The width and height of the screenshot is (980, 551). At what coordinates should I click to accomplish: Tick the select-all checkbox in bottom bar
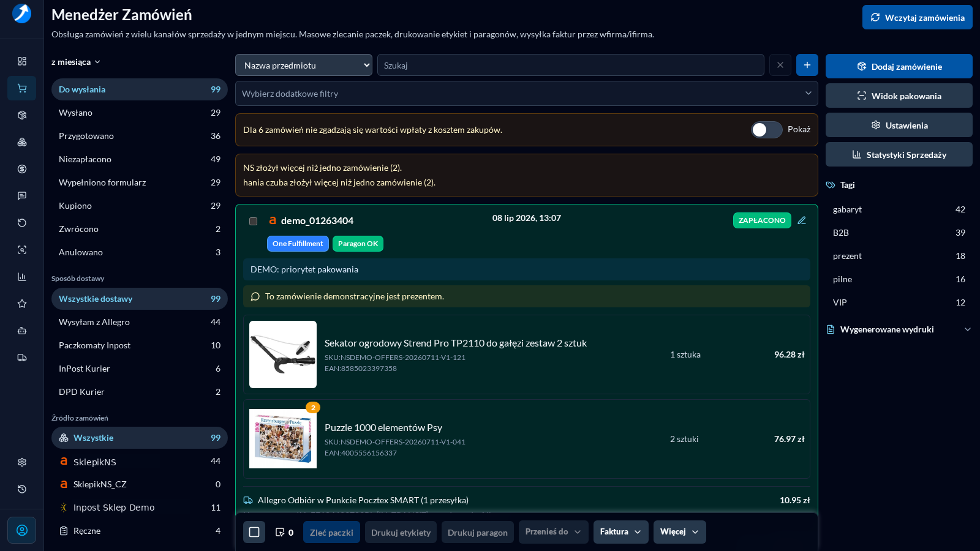(254, 532)
